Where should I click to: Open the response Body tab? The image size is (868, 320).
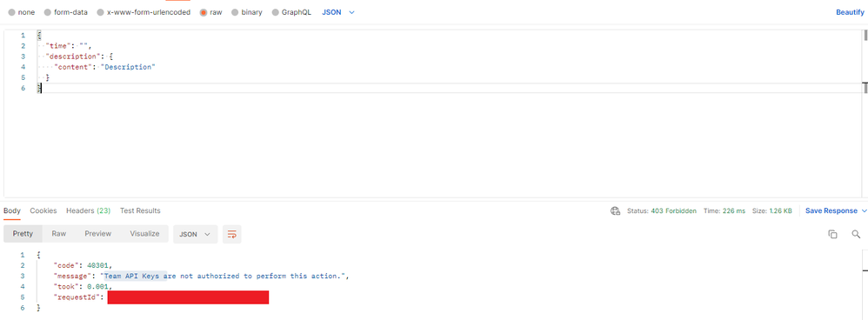point(12,211)
